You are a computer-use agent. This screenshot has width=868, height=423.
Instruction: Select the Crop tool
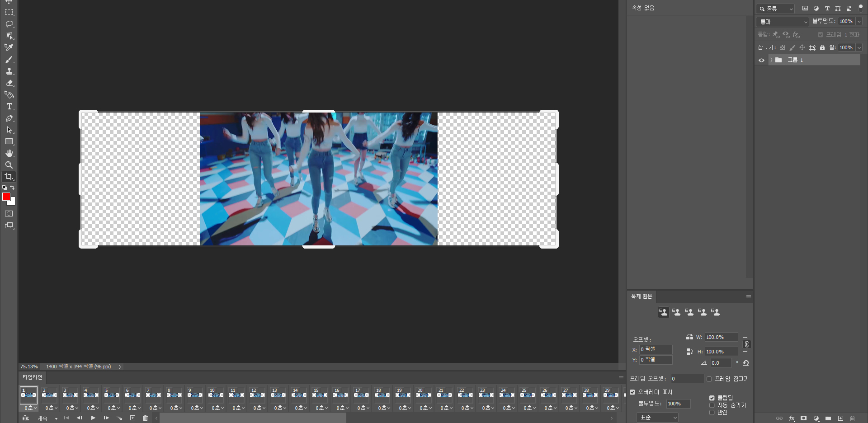pos(9,177)
